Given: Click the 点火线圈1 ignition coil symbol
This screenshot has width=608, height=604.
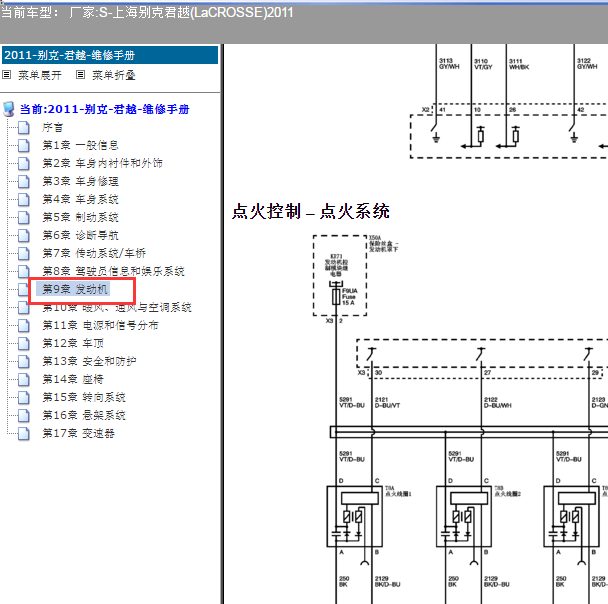Looking at the screenshot, I should 354,516.
